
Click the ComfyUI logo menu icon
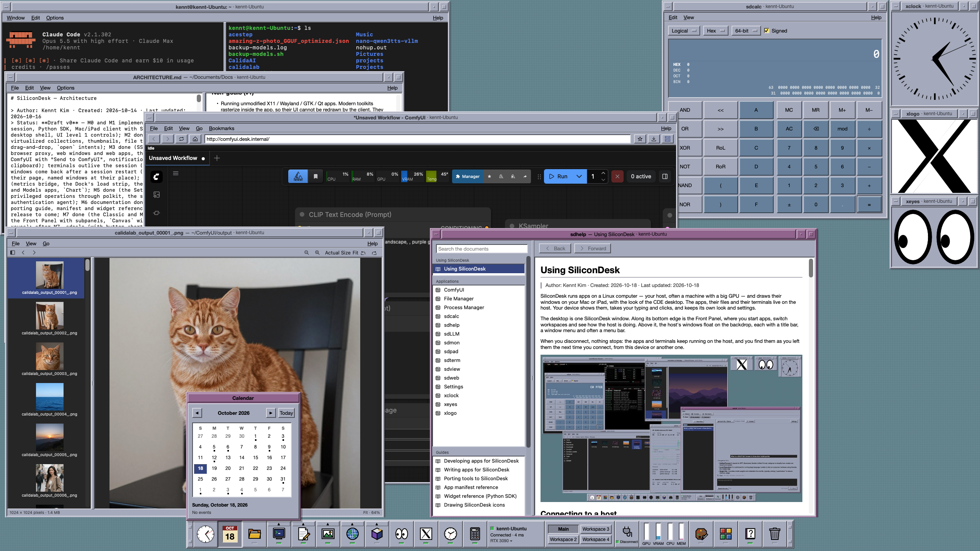(156, 176)
